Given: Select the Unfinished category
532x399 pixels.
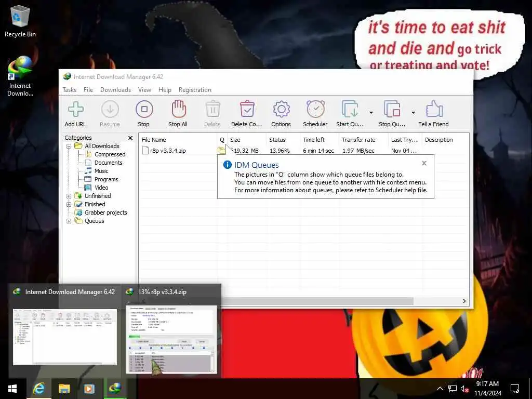Looking at the screenshot, I should tap(98, 196).
